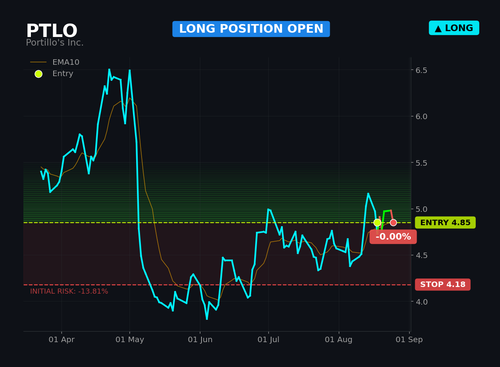This screenshot has width=500, height=367.
Task: Click the ENTRY 4.85 price tag
Action: pos(445,222)
